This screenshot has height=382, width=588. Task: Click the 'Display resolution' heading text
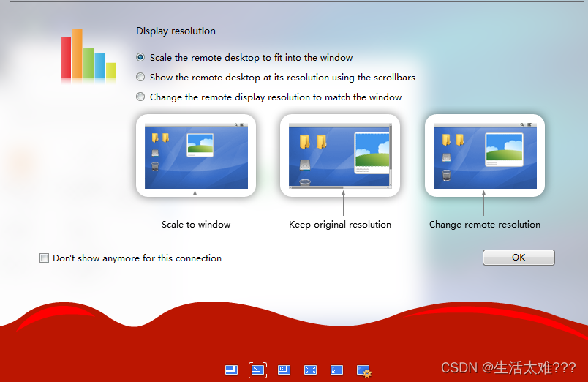click(x=176, y=31)
